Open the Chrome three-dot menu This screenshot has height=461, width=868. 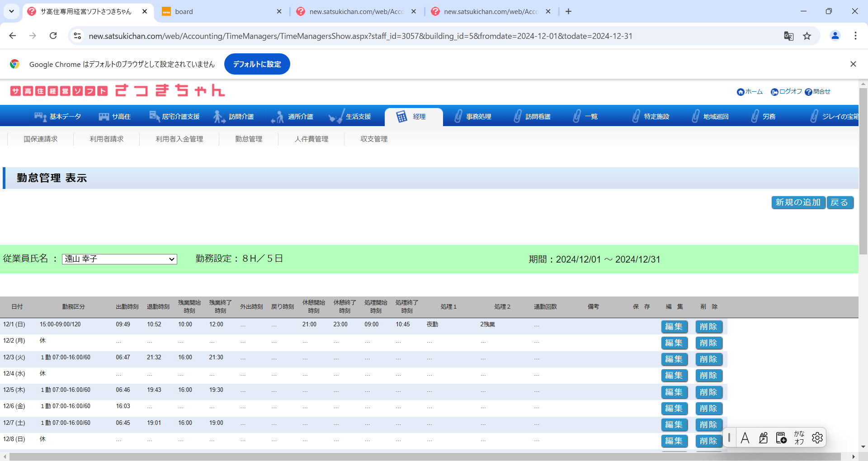855,36
